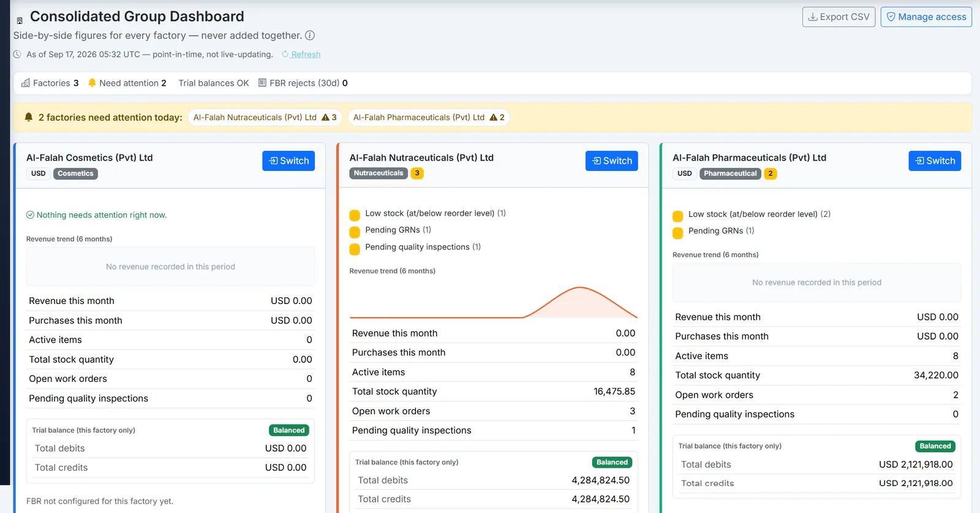Click the green check icon beside 'Nothing needs attention'
This screenshot has width=980, height=513.
coord(30,215)
